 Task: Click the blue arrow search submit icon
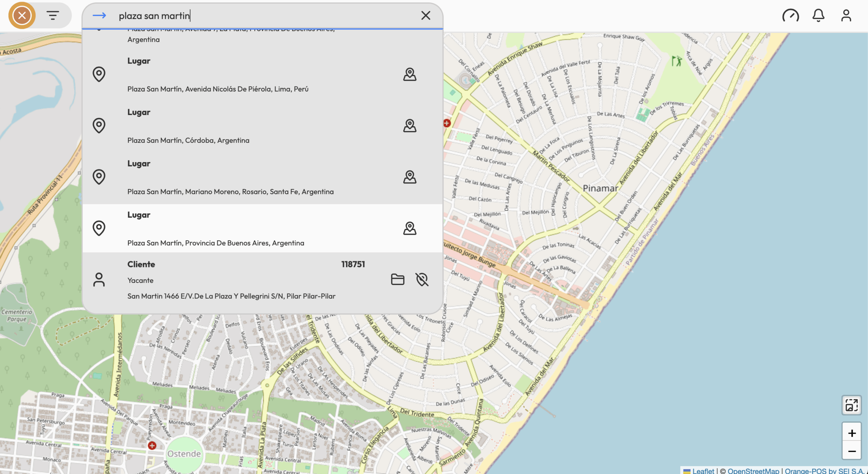coord(99,16)
